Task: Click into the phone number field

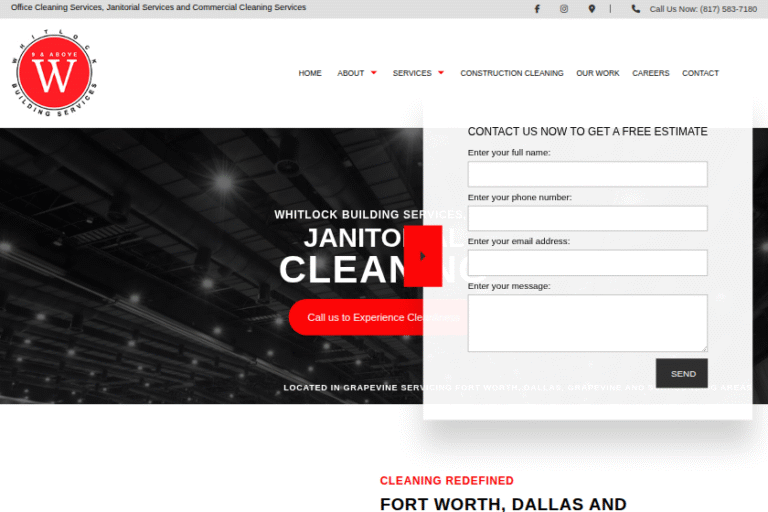Action: coord(587,218)
